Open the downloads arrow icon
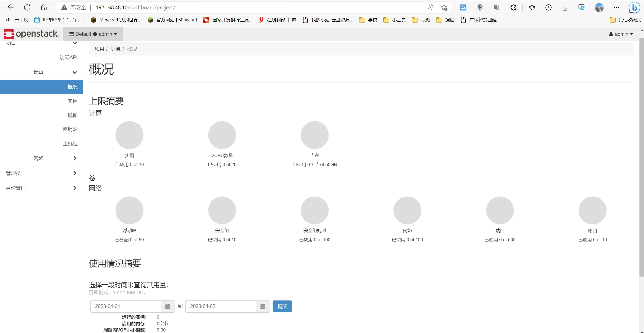This screenshot has height=333, width=644. pos(565,8)
